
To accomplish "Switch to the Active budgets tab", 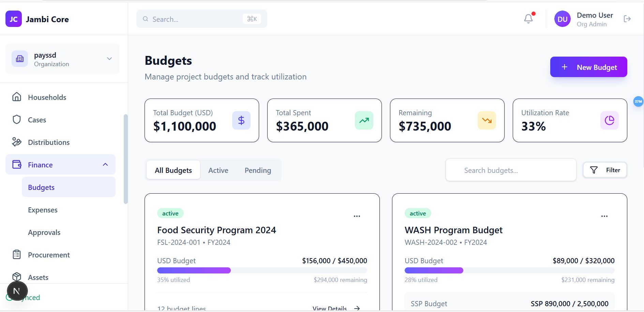I will point(218,170).
